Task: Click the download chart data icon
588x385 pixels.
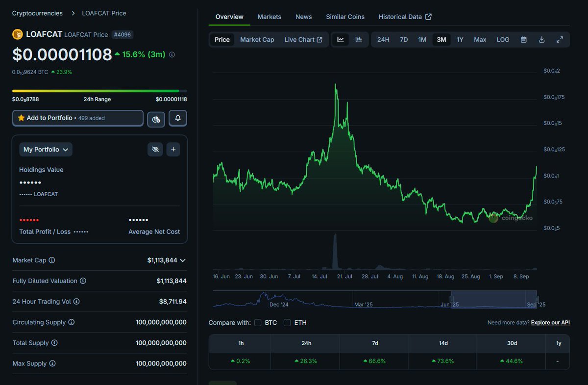Action: pos(541,40)
